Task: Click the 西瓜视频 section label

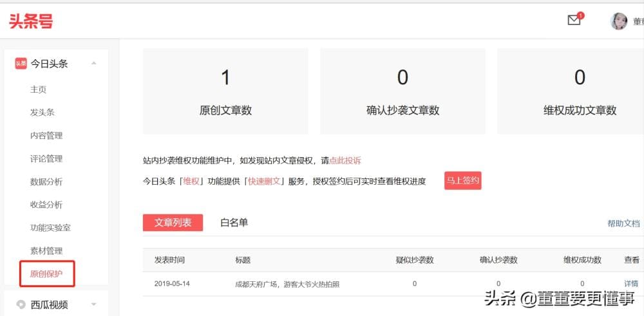Action: (50, 304)
